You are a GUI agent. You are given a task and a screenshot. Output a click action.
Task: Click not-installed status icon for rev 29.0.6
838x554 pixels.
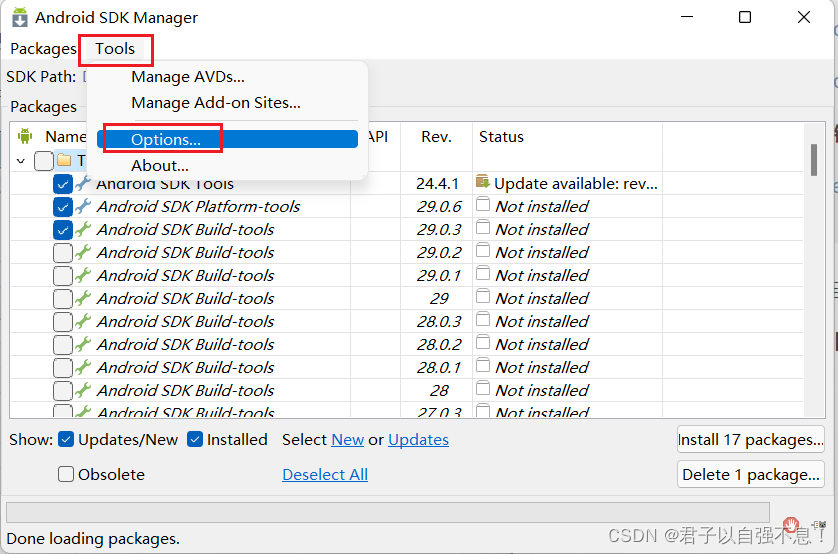pyautogui.click(x=483, y=205)
